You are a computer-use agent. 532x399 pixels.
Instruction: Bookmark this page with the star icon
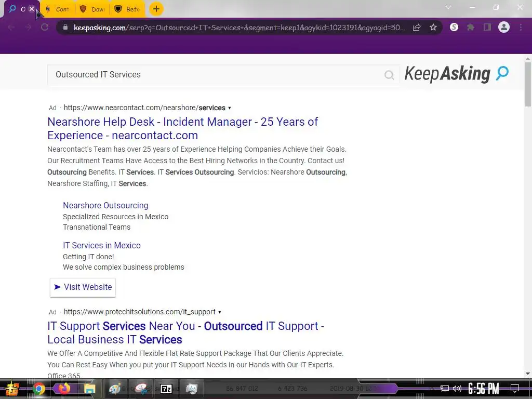433,28
